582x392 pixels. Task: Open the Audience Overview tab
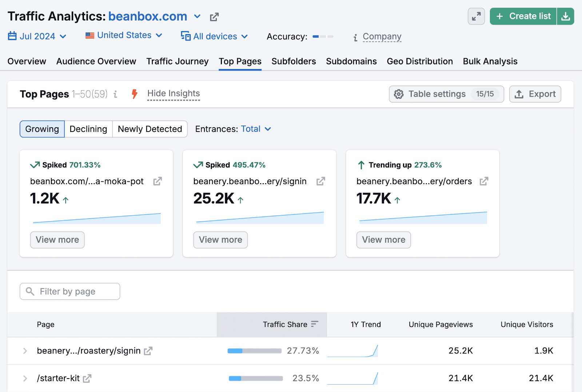click(96, 61)
